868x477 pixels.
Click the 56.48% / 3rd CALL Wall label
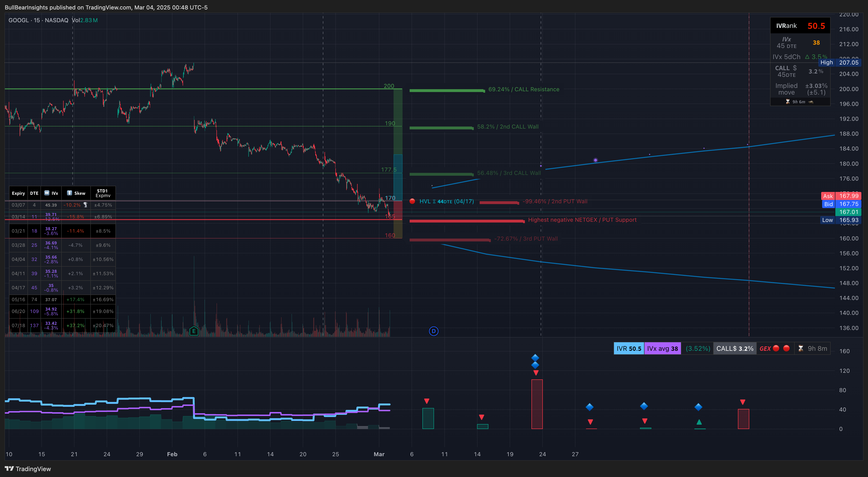(x=509, y=173)
